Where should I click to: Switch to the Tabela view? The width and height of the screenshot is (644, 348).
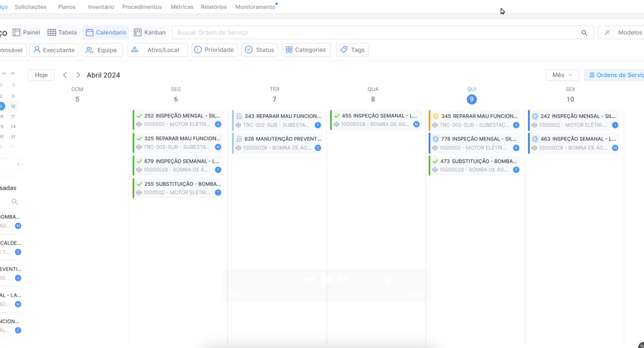point(62,32)
